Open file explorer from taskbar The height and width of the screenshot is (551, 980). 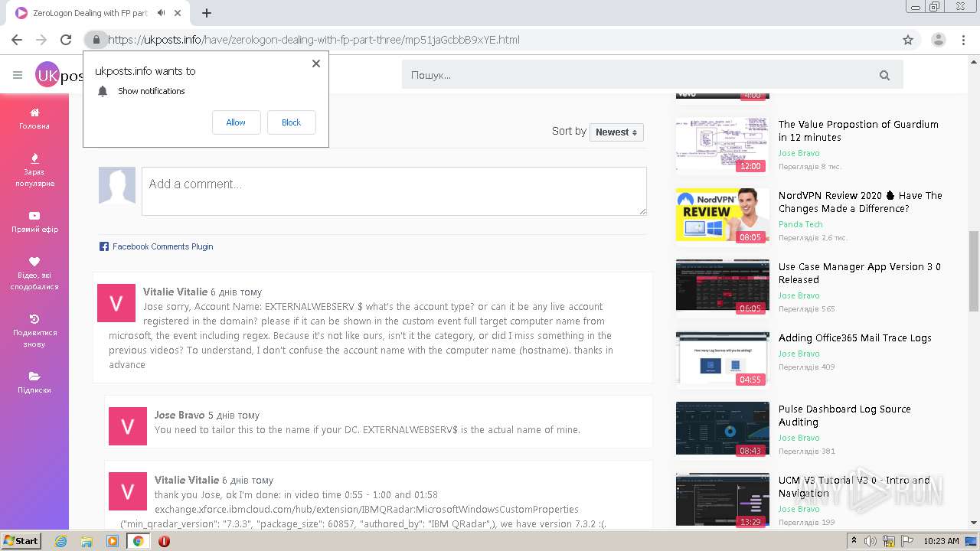(x=87, y=541)
